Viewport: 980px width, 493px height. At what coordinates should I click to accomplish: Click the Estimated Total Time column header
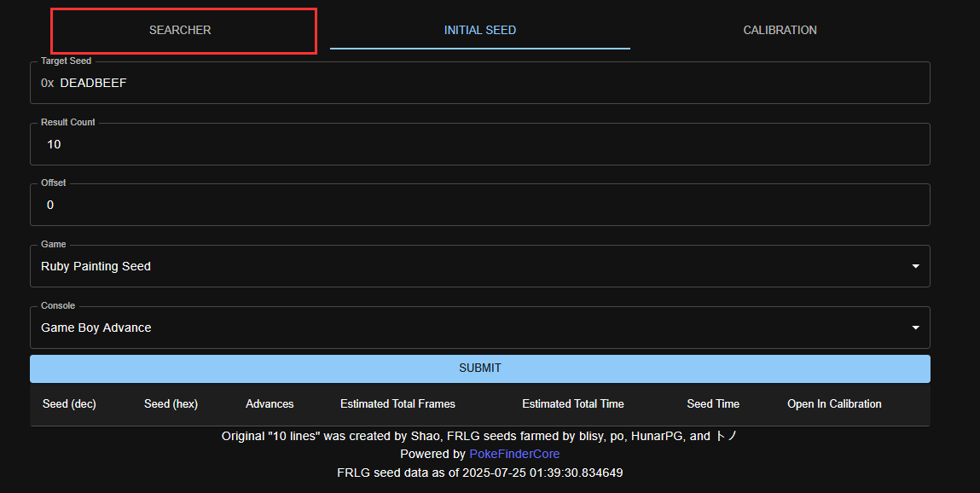[572, 404]
